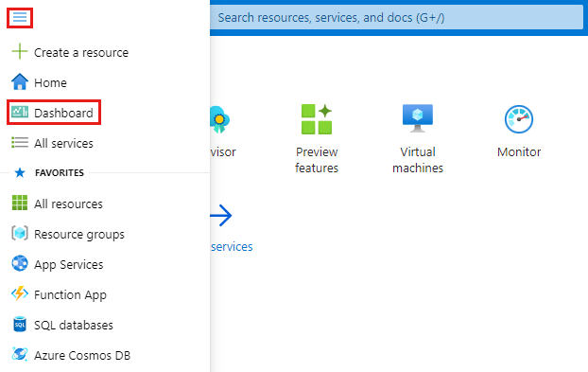Click the Preview features squares icon
588x372 pixels.
[317, 119]
